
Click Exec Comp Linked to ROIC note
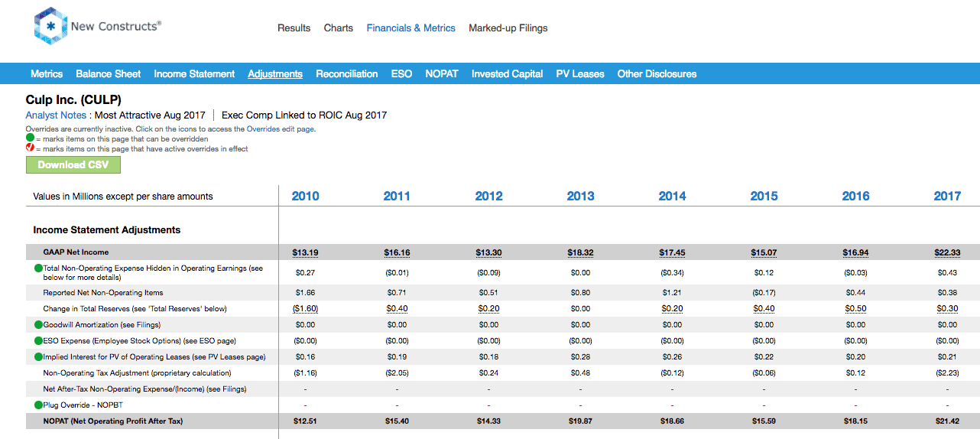tap(304, 115)
